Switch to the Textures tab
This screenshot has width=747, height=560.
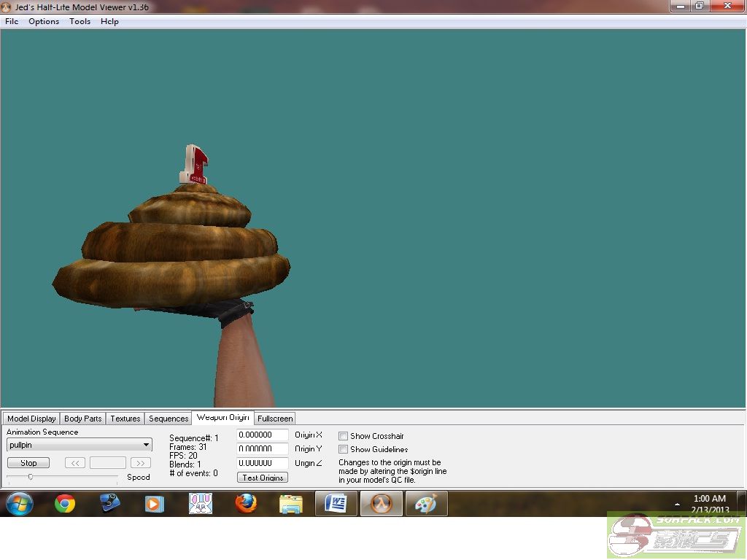125,419
